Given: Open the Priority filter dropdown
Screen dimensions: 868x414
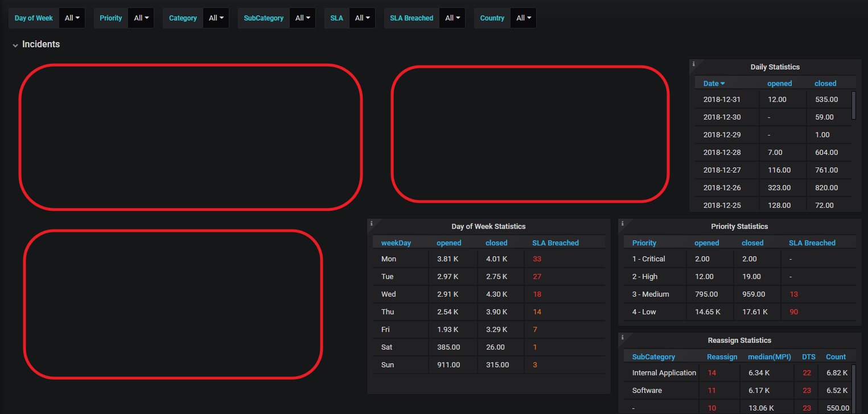Looking at the screenshot, I should tap(141, 18).
